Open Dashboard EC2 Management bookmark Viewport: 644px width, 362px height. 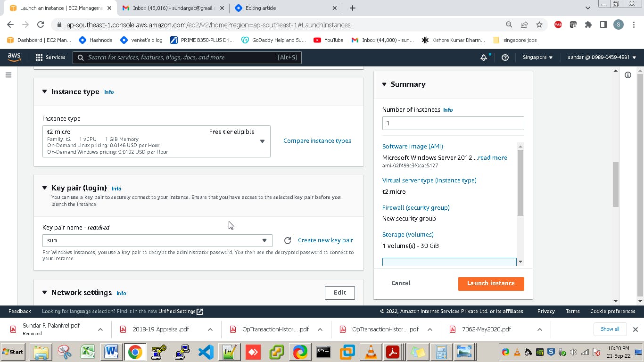(39, 40)
